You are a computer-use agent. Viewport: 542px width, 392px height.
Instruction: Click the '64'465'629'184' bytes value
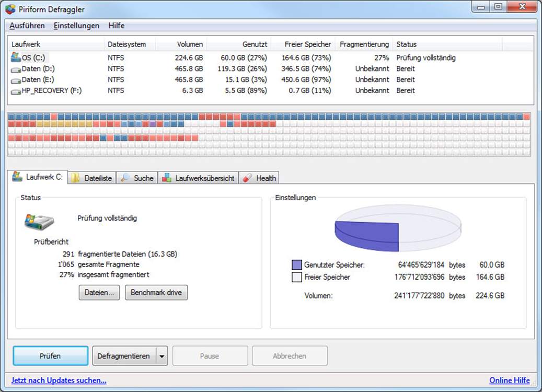421,265
